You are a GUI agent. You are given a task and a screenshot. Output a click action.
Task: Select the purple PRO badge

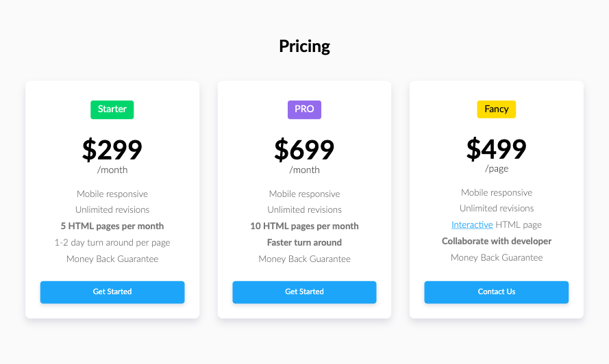pyautogui.click(x=304, y=109)
